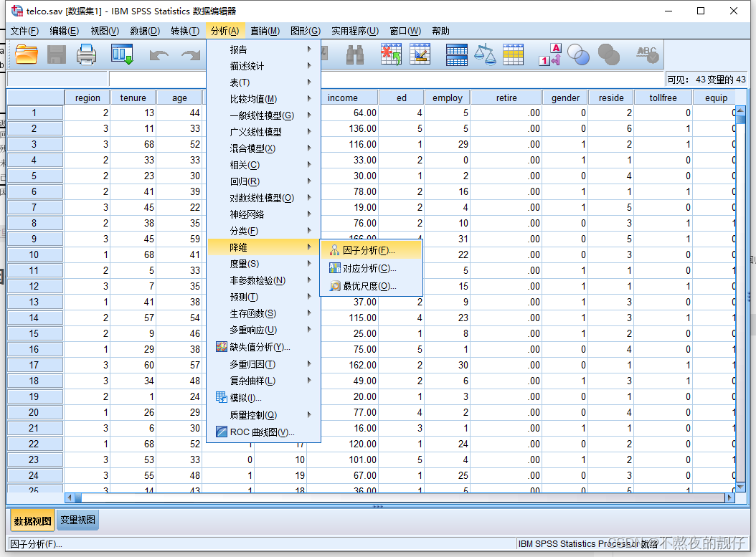
Task: Open Factor Analysis from submenu
Action: (371, 250)
